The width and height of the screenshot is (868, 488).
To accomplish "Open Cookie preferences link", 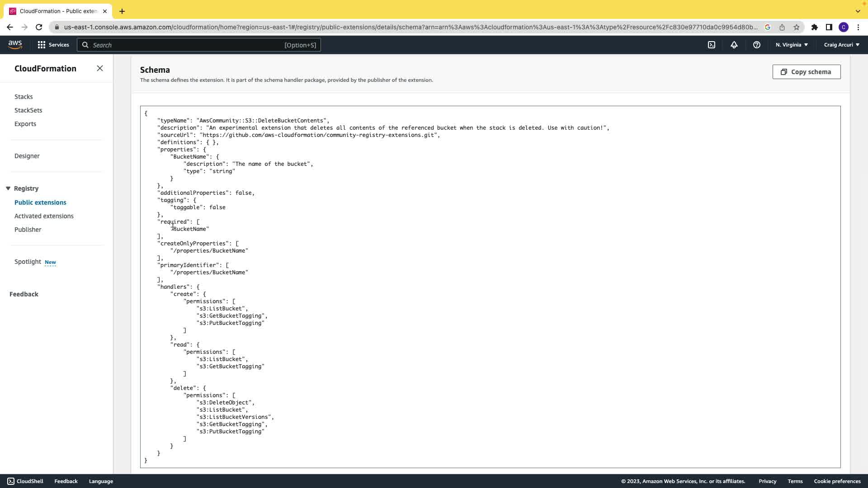I will pos(837,481).
